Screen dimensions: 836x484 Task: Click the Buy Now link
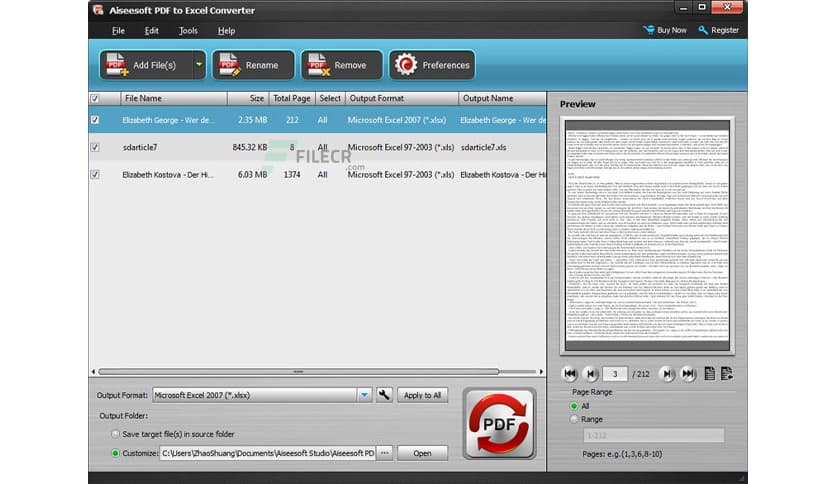click(x=665, y=30)
